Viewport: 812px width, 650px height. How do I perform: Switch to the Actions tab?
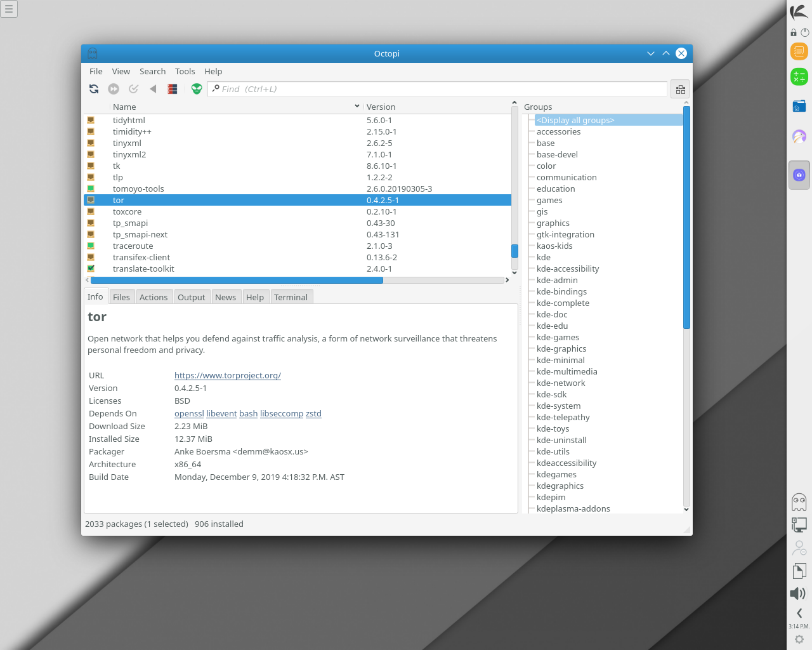[x=154, y=297]
